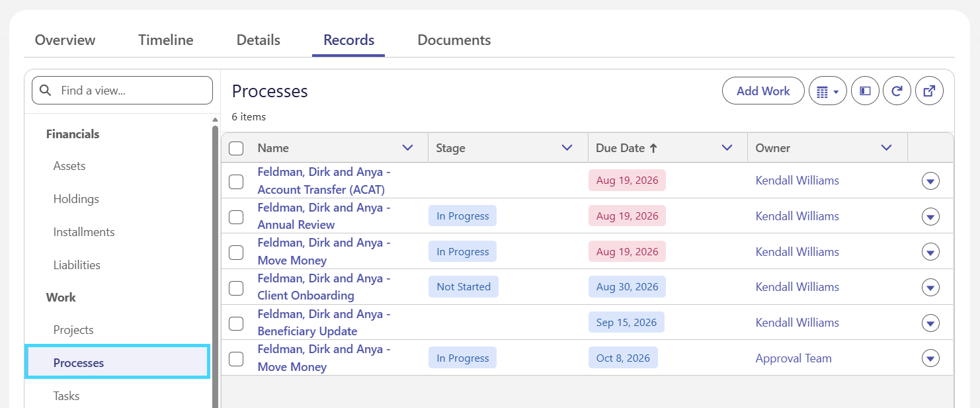The width and height of the screenshot is (980, 408).
Task: Open the Approval Team owner link
Action: pos(794,358)
